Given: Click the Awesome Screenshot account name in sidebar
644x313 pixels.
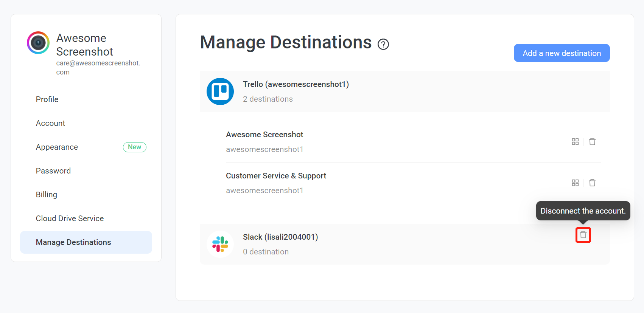Looking at the screenshot, I should [x=85, y=45].
